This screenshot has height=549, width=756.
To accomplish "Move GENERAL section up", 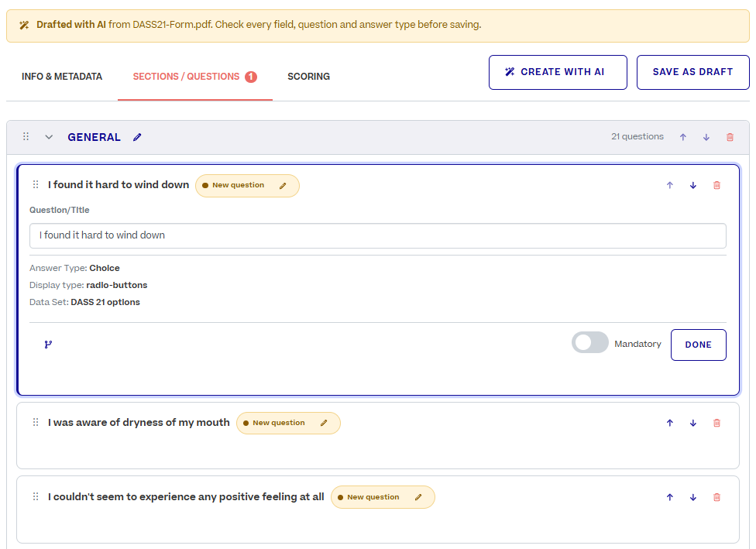I will (682, 137).
